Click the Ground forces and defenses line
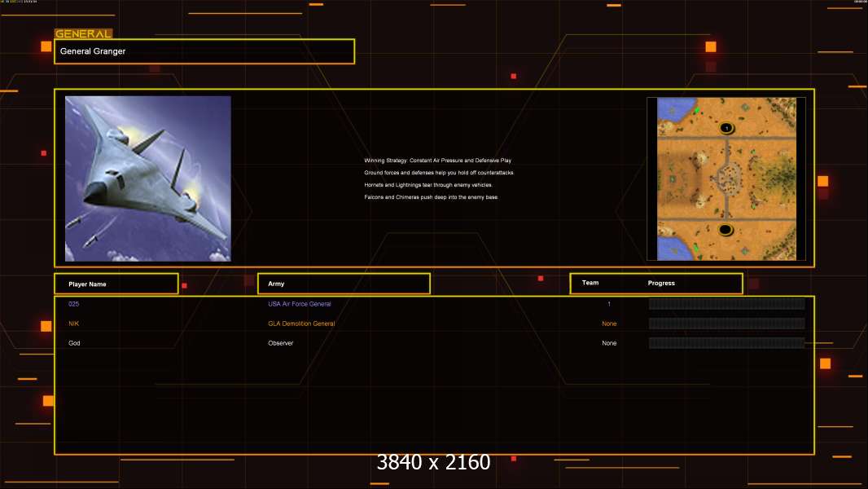The image size is (868, 489). [439, 173]
